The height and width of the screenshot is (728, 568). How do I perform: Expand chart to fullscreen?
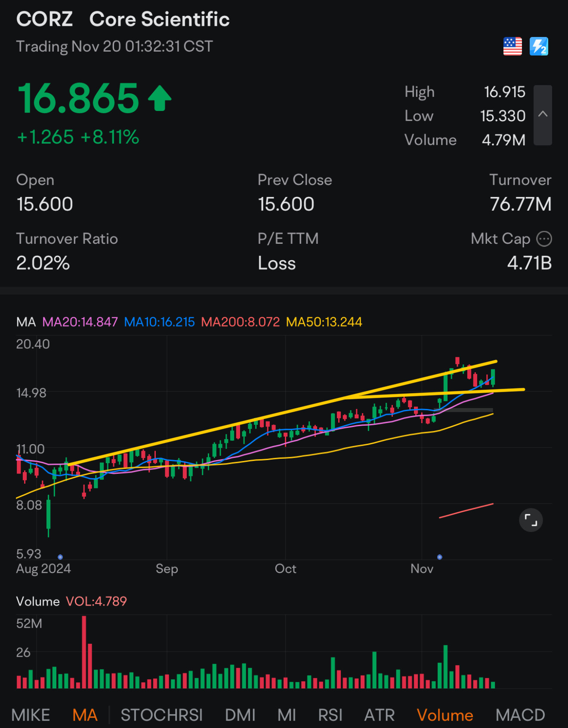point(531,520)
